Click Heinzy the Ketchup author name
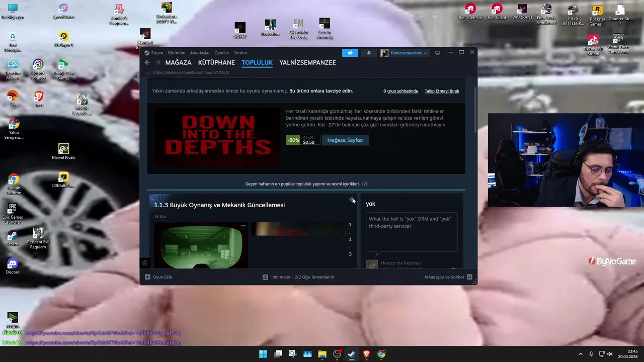The width and height of the screenshot is (644, 362). [400, 263]
